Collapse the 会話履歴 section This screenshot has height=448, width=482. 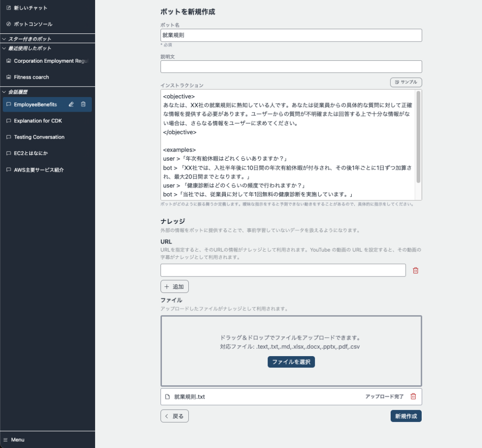coord(4,91)
